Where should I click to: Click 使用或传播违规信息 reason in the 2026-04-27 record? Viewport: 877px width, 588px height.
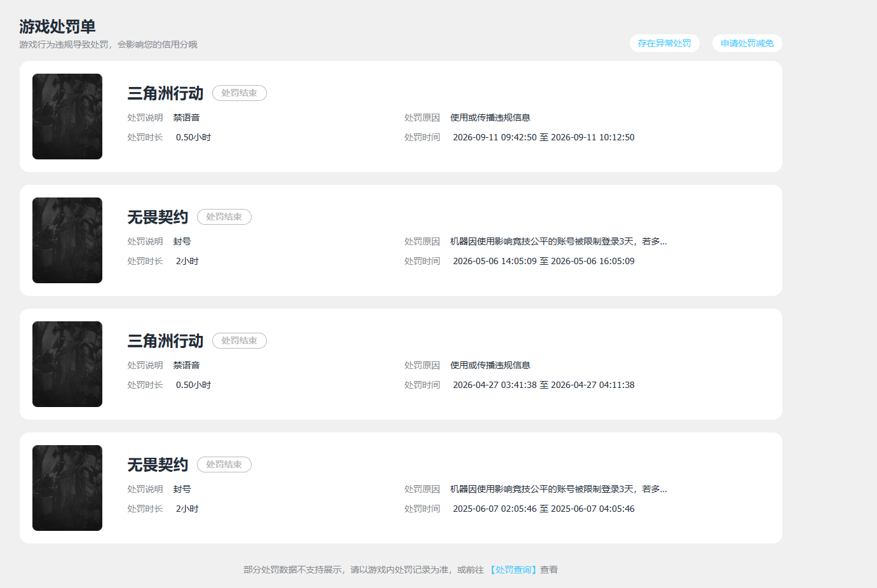(x=490, y=365)
